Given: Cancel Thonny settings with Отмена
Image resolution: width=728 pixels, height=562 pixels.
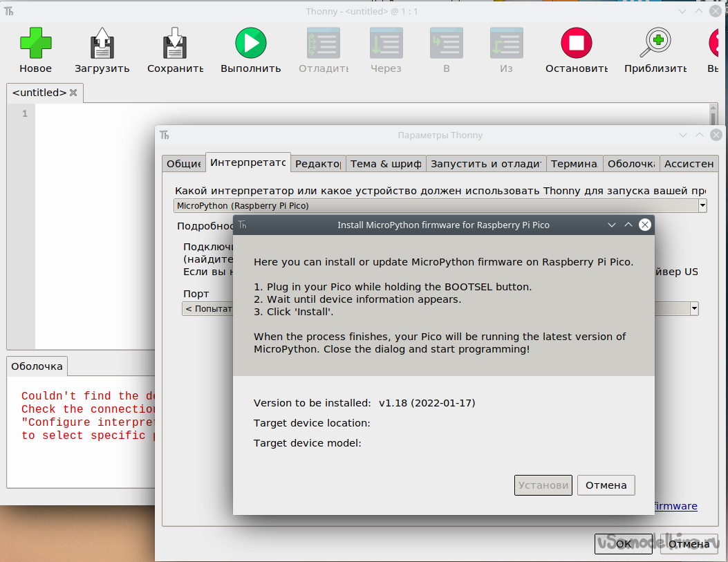Looking at the screenshot, I should pyautogui.click(x=689, y=544).
